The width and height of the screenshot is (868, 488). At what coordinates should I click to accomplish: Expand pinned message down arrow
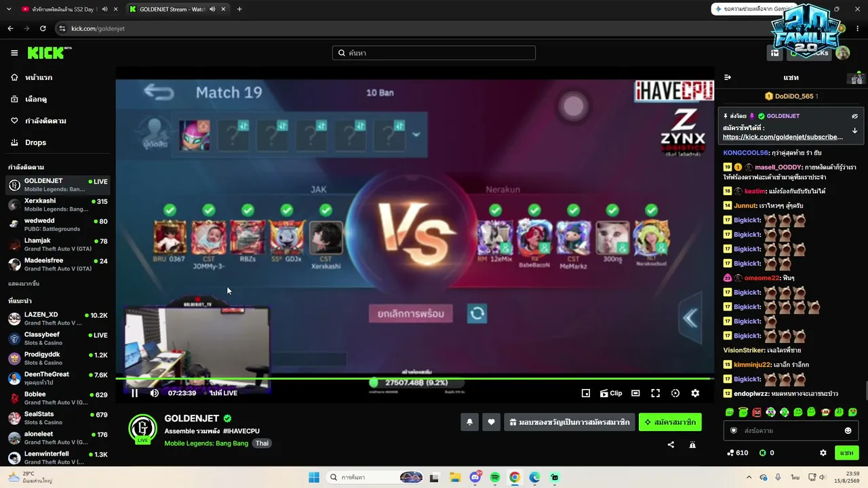(854, 131)
